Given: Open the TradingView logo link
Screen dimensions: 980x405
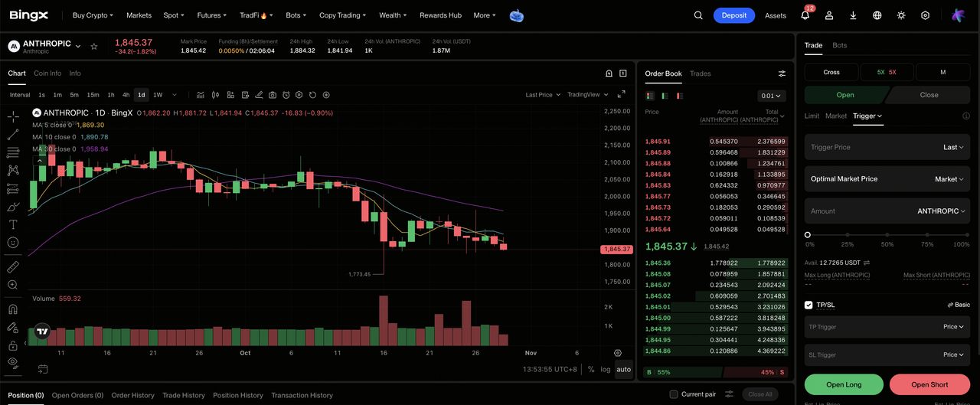Looking at the screenshot, I should 42,332.
